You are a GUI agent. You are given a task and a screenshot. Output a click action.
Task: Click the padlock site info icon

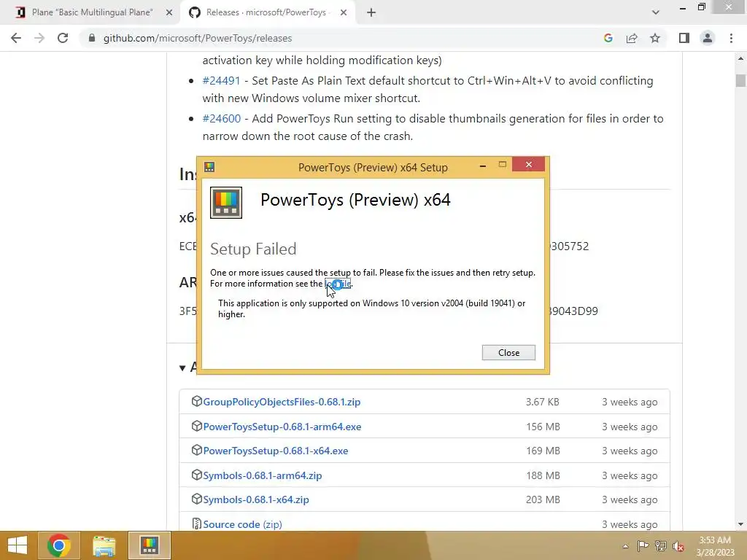tap(92, 38)
